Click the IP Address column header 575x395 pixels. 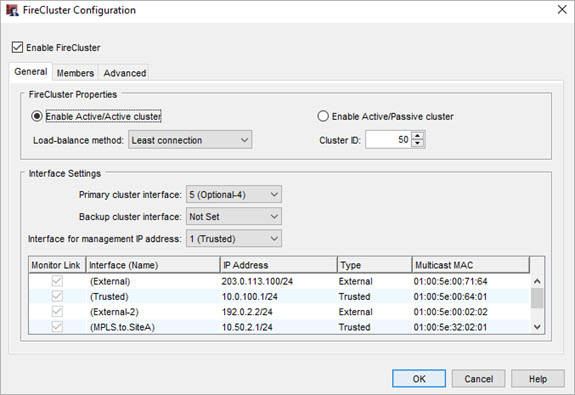[279, 265]
